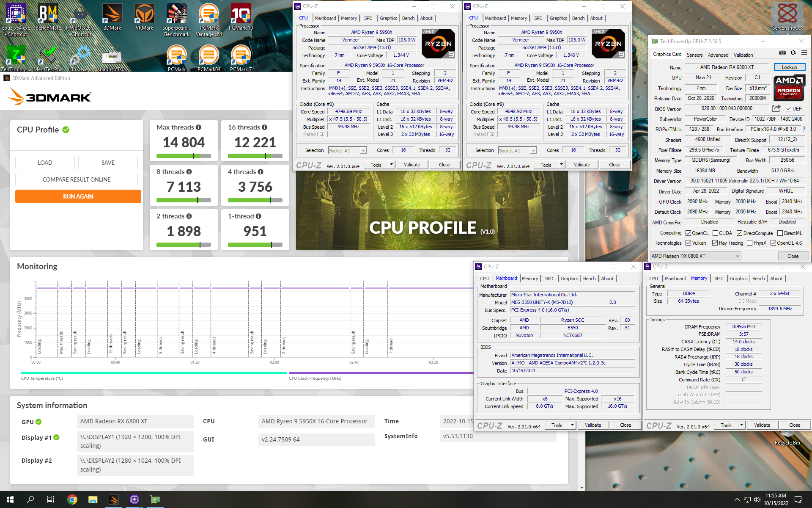Screen dimensions: 812x508
Task: Click the SAVE button in 3DMark
Action: [108, 163]
